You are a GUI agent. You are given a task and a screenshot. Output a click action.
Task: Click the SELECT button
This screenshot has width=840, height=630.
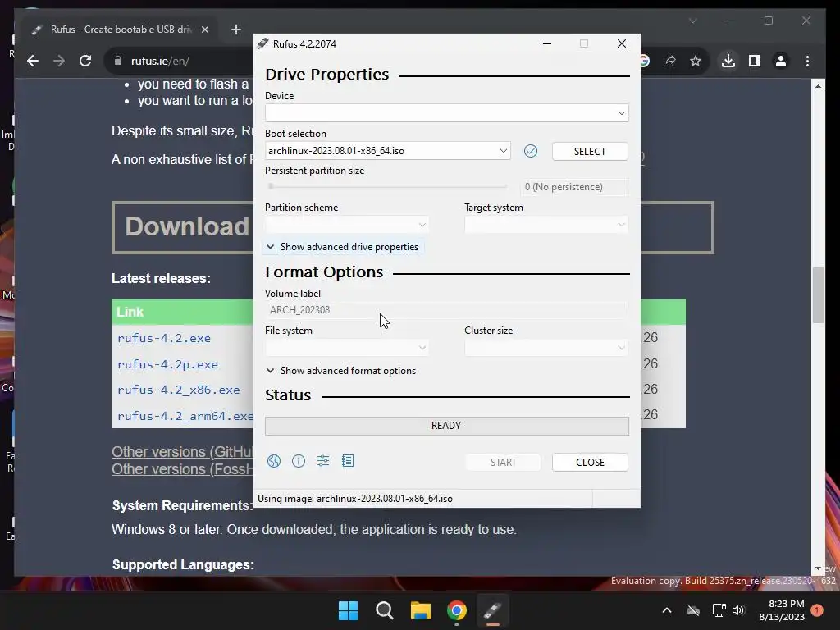click(590, 151)
